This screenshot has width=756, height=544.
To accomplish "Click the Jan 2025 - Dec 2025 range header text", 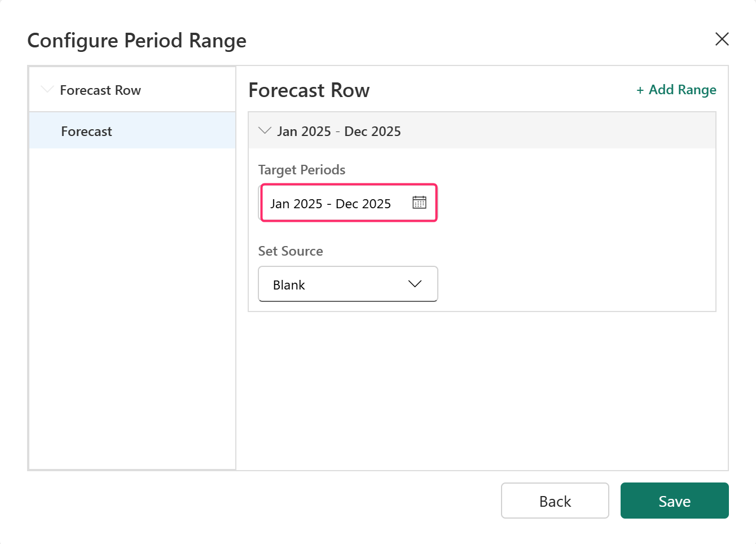I will 339,131.
